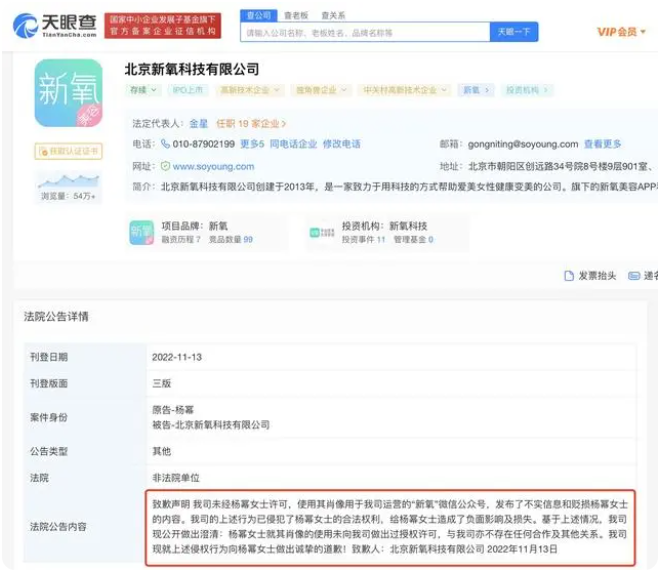The height and width of the screenshot is (577, 665).
Task: Click the 投资机构 新氧科技 logo icon
Action: pos(322,232)
